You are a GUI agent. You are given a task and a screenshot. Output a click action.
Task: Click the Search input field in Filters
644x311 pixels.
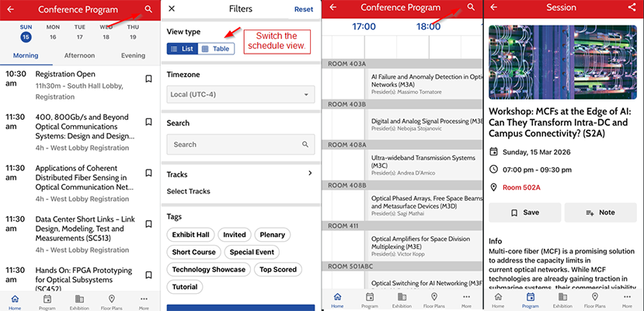tap(241, 144)
